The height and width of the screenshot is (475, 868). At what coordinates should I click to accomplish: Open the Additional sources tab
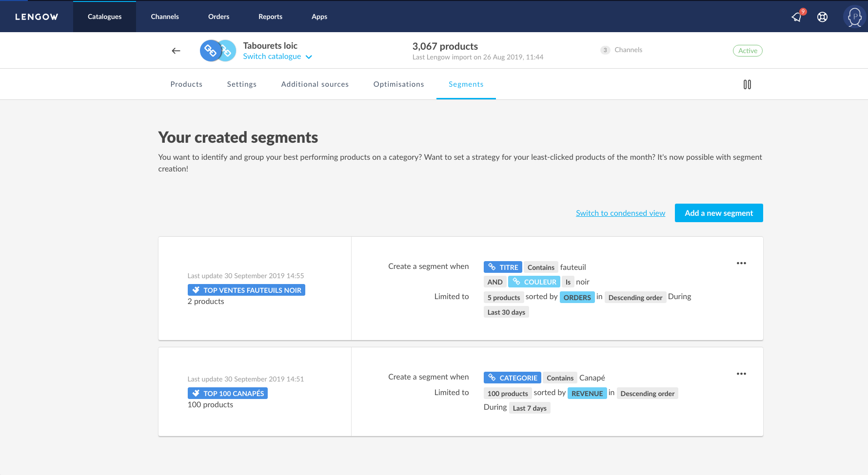(x=315, y=84)
